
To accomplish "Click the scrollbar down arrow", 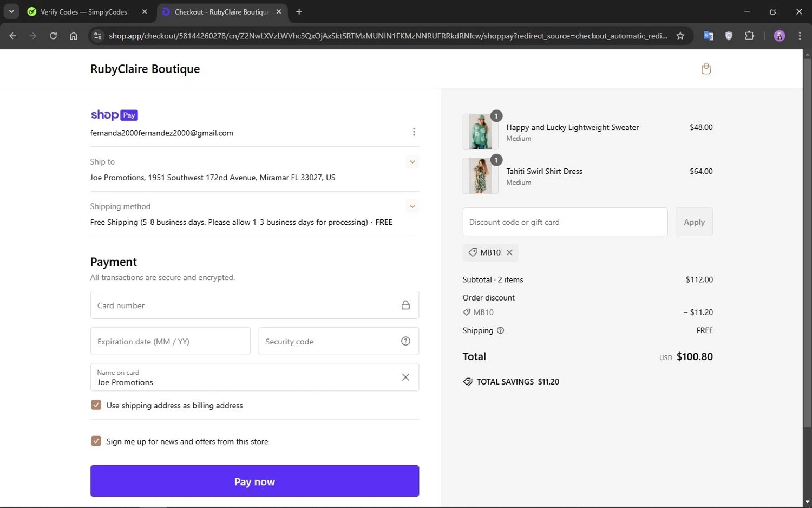I will 807,503.
